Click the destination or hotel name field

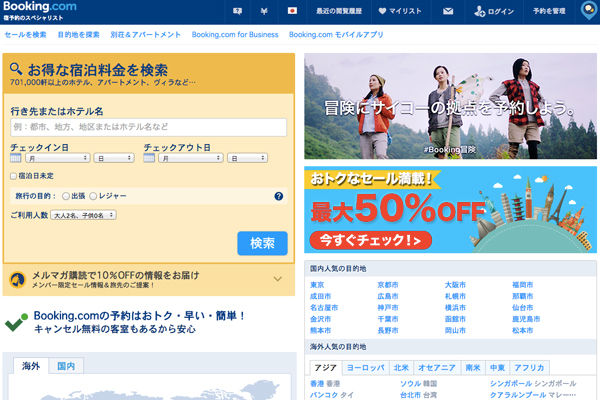(x=148, y=127)
